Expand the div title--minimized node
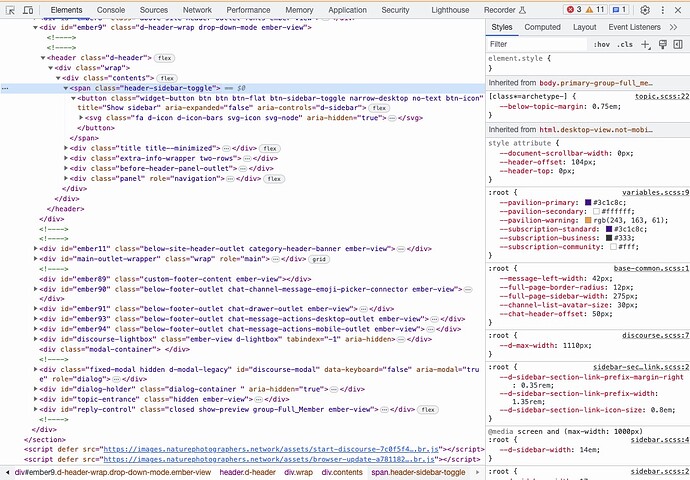 pos(66,148)
